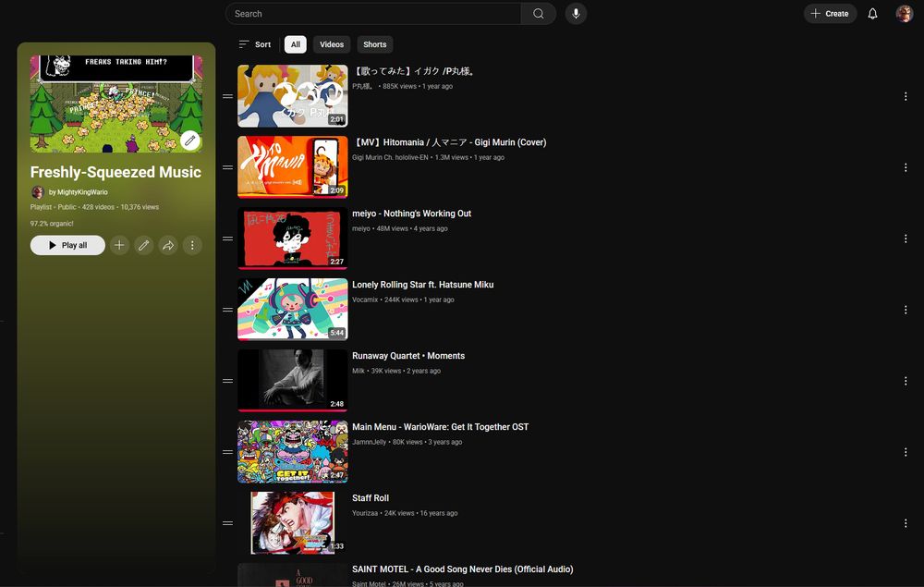Edit playlist thumbnail with pencil icon

click(189, 141)
